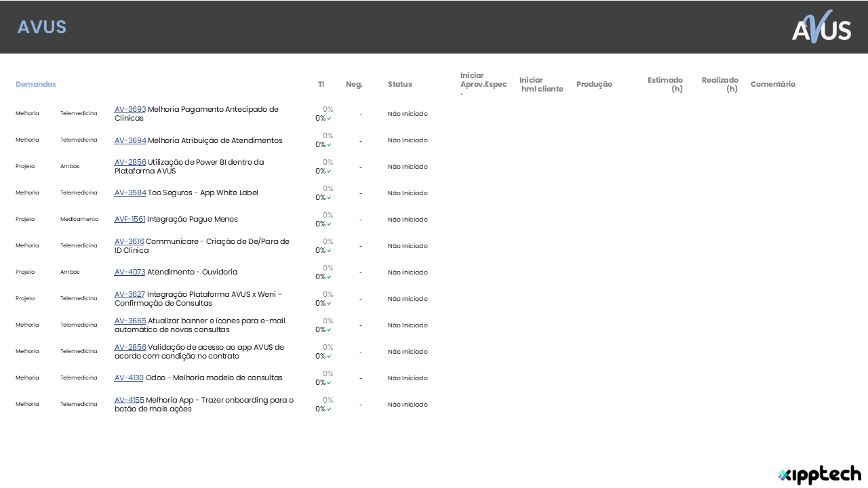This screenshot has width=868, height=488.
Task: Open the AV-3584 Too Seguros link
Action: coord(130,192)
